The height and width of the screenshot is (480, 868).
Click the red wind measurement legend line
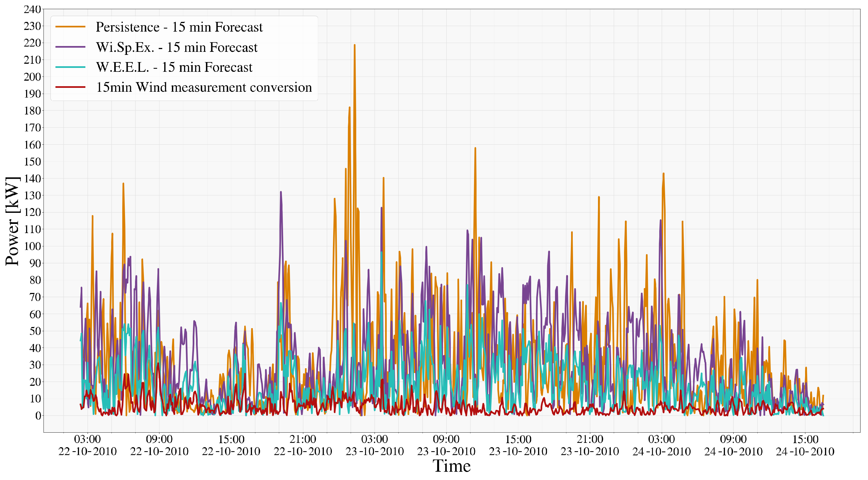click(70, 87)
